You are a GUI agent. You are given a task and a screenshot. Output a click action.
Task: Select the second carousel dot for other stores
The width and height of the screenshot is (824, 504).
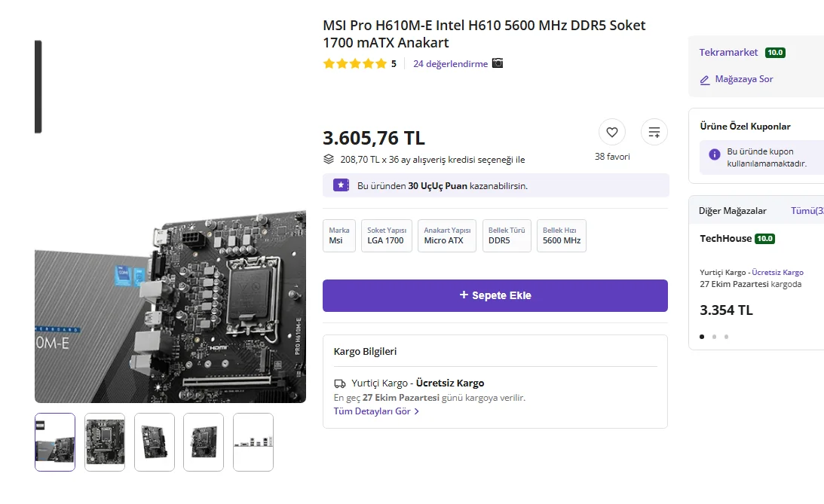pyautogui.click(x=714, y=337)
